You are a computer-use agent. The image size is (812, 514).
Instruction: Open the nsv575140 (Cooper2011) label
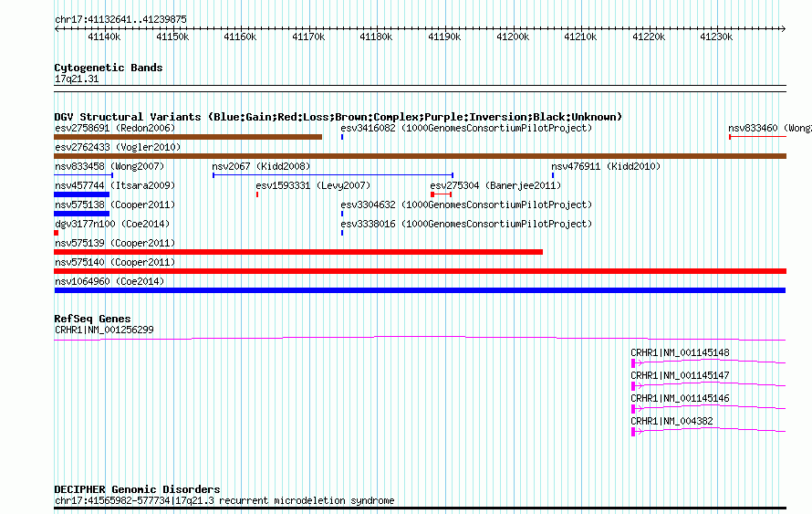coord(115,262)
